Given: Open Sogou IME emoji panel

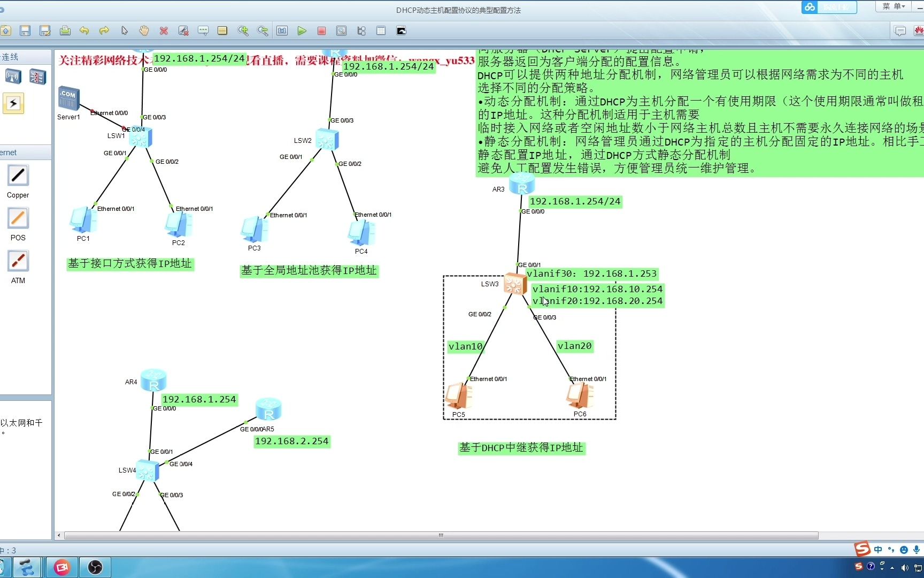Looking at the screenshot, I should click(904, 550).
